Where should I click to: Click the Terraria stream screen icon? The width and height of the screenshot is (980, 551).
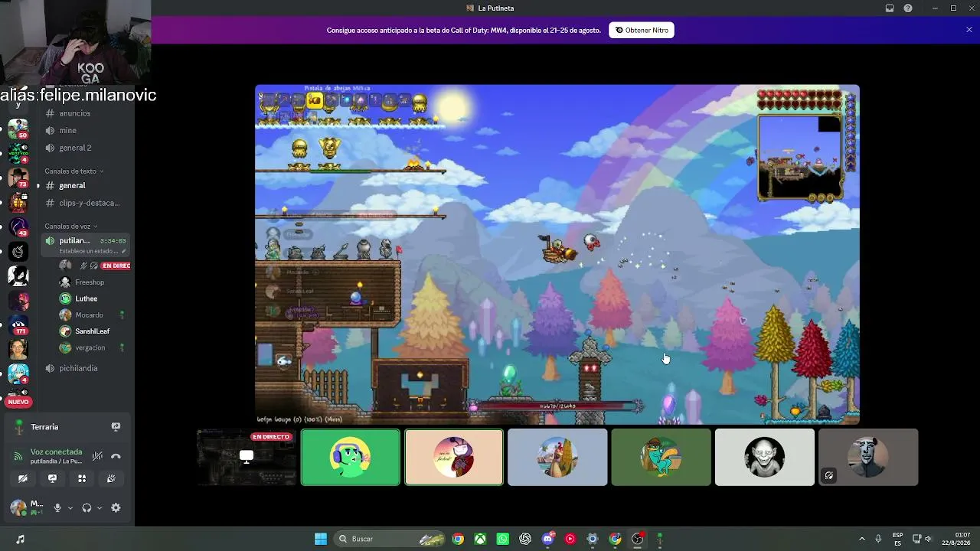pos(116,427)
